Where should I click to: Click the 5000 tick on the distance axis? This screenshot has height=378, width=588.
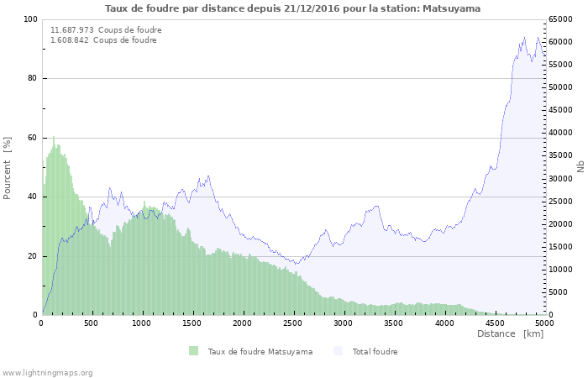pos(543,323)
